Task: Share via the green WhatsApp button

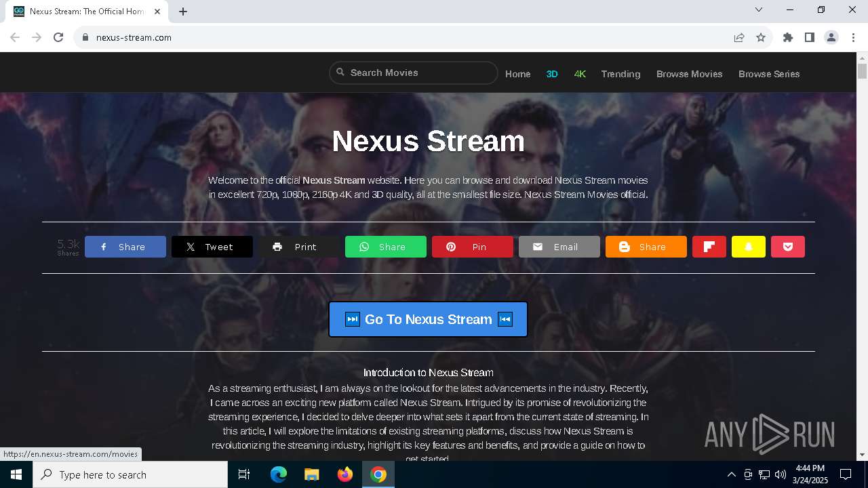Action: (x=386, y=247)
